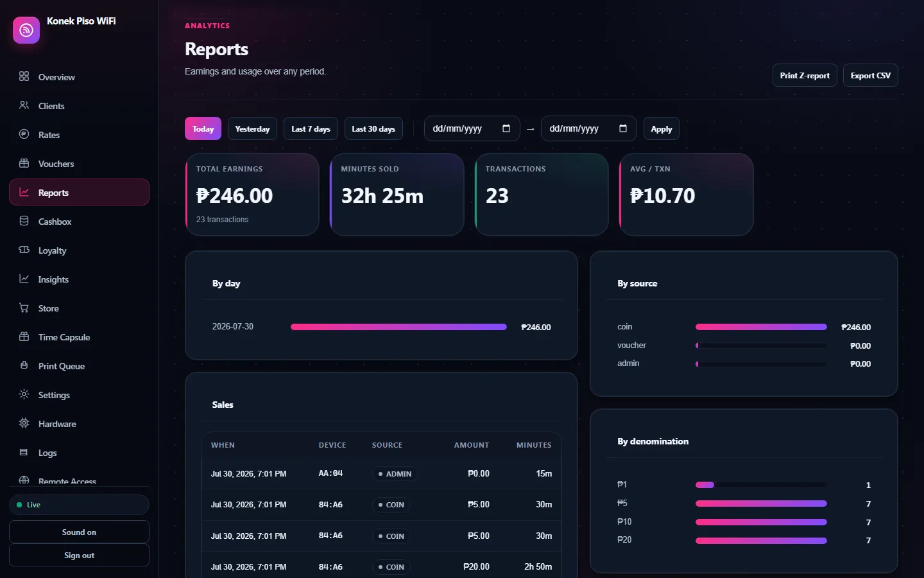Open the Clients people icon
Screen dimensions: 924x578
24,105
